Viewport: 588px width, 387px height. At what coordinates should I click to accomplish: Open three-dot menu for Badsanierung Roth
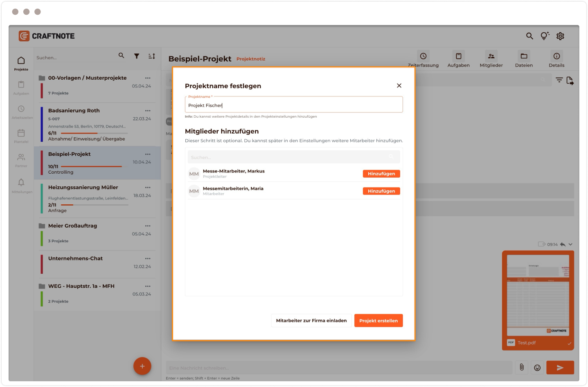pyautogui.click(x=148, y=111)
